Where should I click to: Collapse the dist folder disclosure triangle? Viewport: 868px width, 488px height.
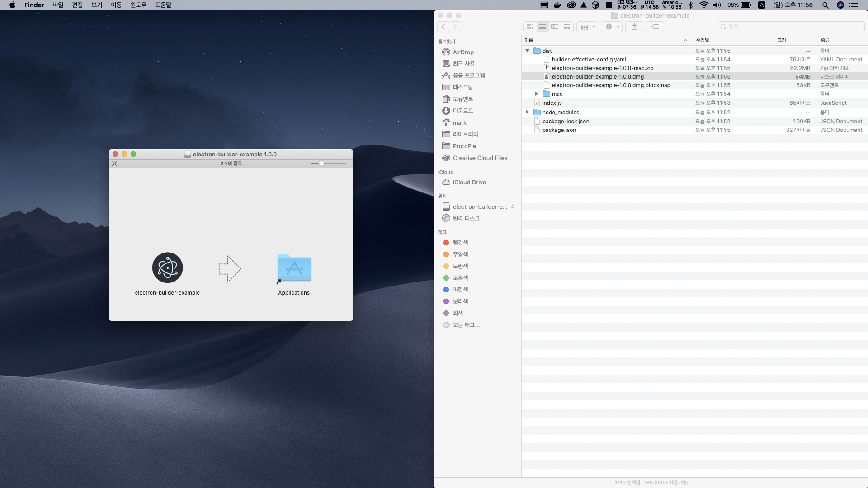coord(527,51)
